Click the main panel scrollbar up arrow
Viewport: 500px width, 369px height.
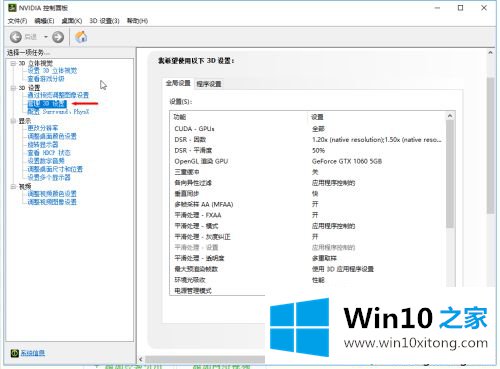tap(490, 53)
